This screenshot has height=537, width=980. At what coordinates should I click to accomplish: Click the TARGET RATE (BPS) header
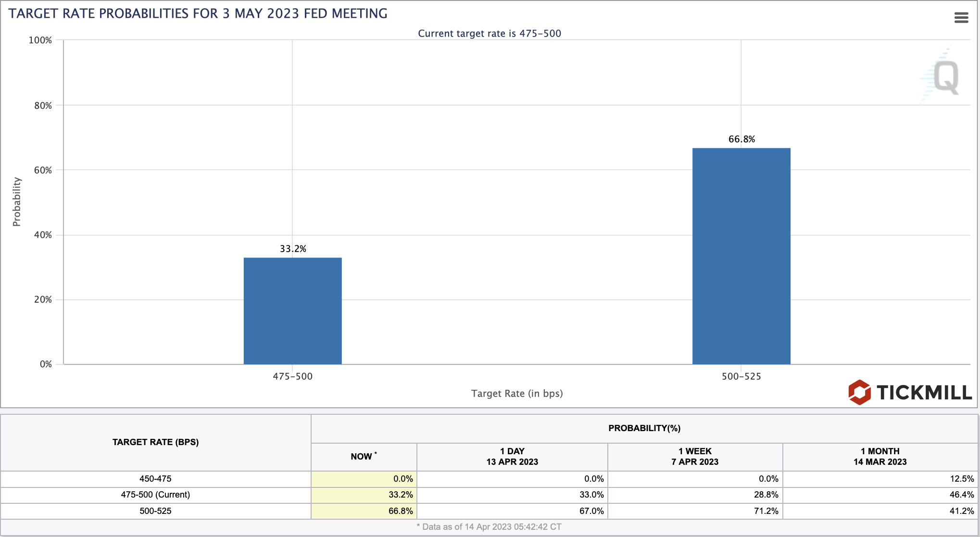point(155,442)
